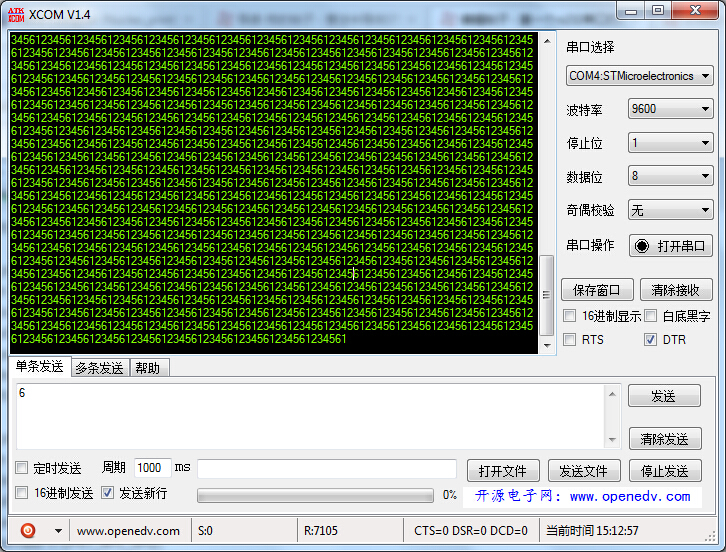
Task: Toggle the 16进制显示 checkbox
Action: pos(569,316)
